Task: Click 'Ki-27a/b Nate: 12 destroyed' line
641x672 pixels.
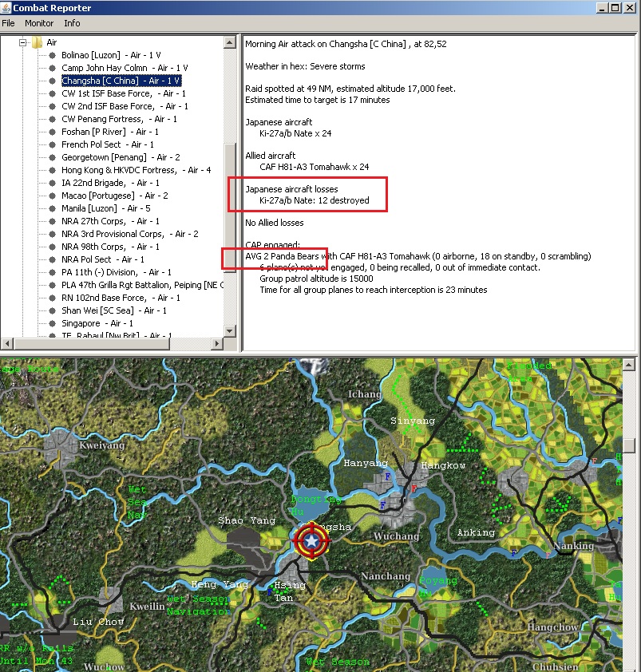Action: tap(315, 200)
